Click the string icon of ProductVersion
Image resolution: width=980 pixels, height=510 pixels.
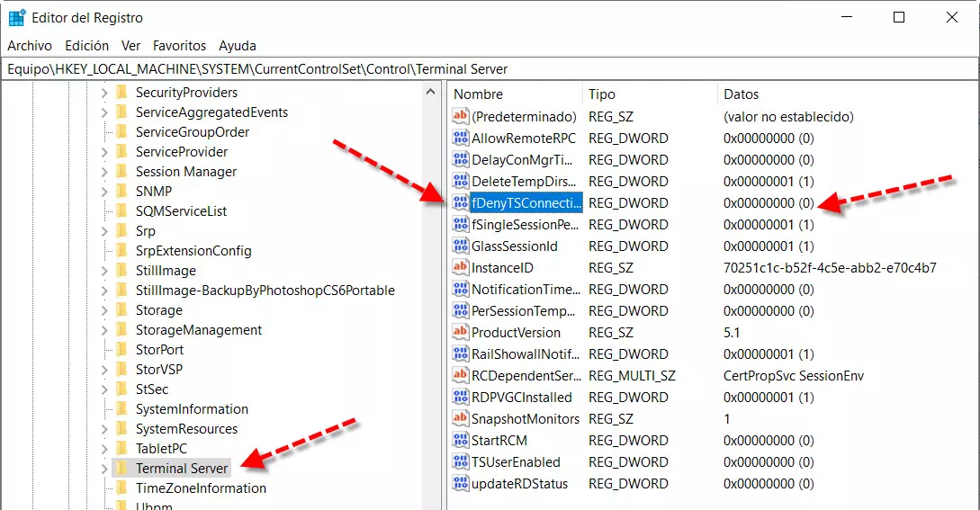point(461,332)
